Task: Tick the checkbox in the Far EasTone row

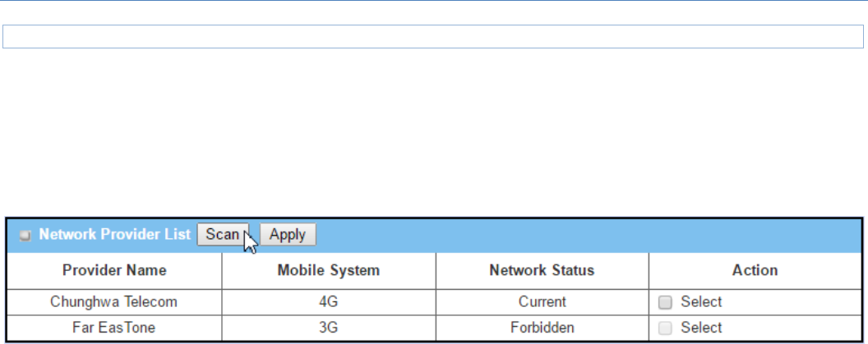Action: tap(665, 328)
